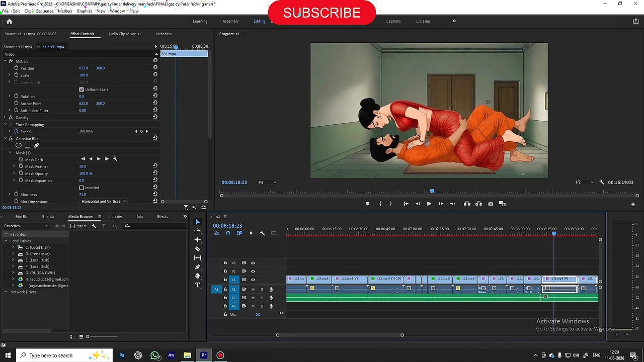
Task: Expand the Mask Feather property
Action: click(14, 166)
